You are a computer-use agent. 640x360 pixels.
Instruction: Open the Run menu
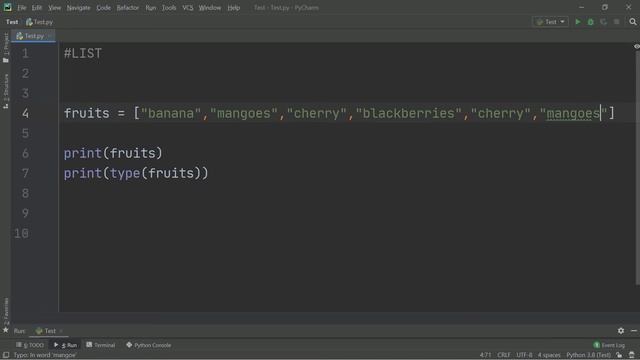[x=151, y=8]
